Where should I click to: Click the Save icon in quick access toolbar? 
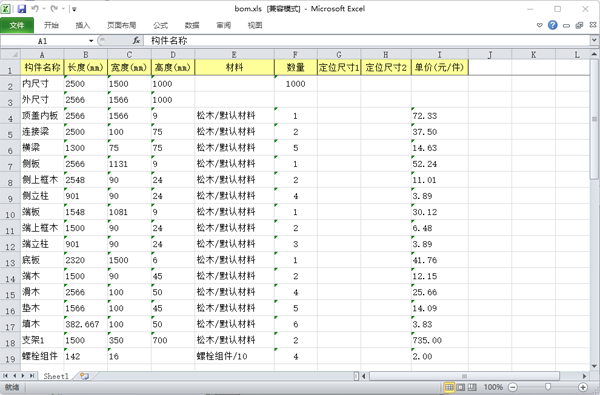tap(21, 9)
